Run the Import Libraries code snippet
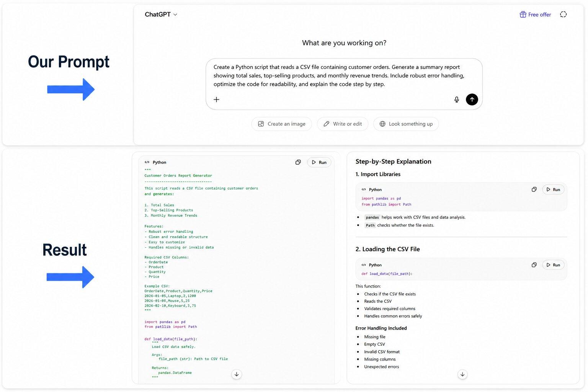588x392 pixels. pyautogui.click(x=553, y=189)
